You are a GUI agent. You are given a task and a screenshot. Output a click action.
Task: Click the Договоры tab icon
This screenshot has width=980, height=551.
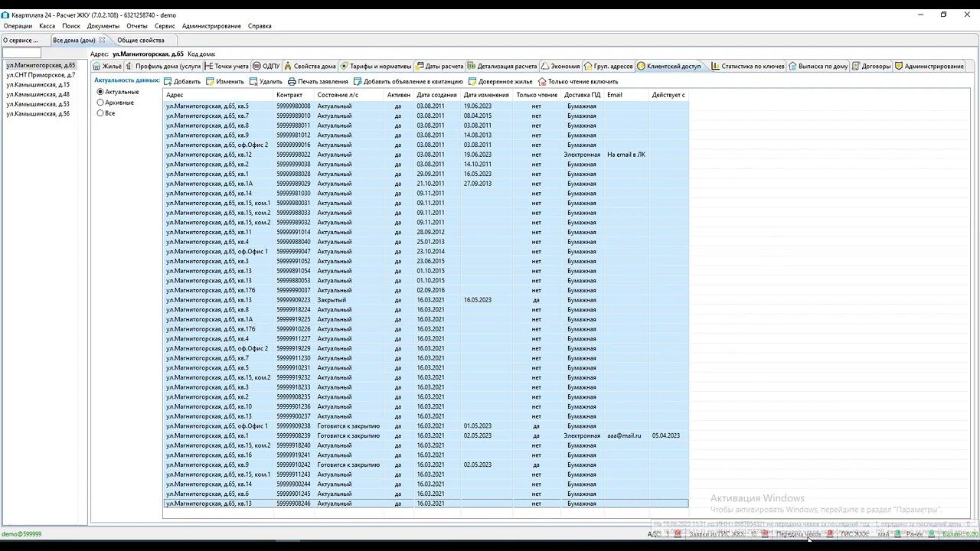coord(856,67)
